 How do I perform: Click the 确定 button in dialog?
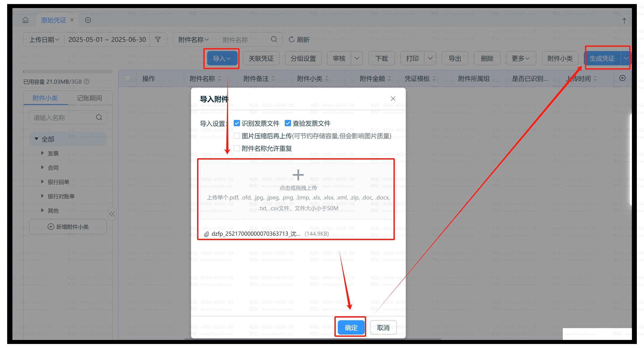(351, 327)
